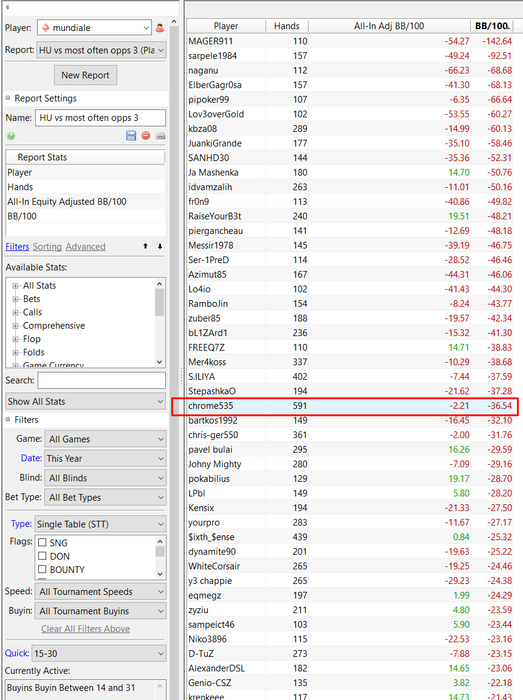Open the Game filter dropdown

tap(105, 439)
